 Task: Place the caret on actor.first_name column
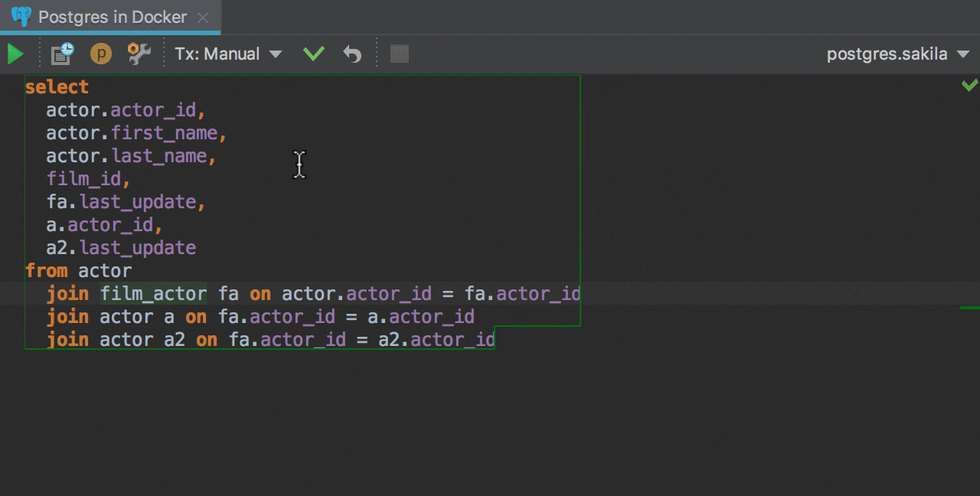[164, 133]
